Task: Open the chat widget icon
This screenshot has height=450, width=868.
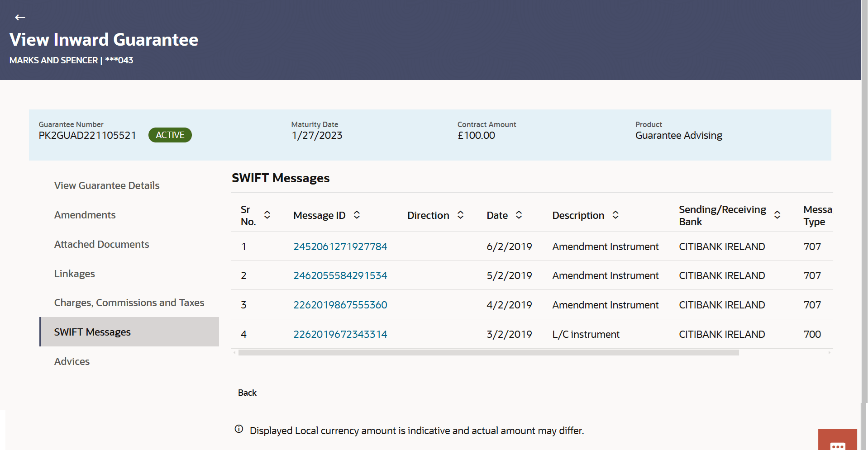Action: pos(837,441)
